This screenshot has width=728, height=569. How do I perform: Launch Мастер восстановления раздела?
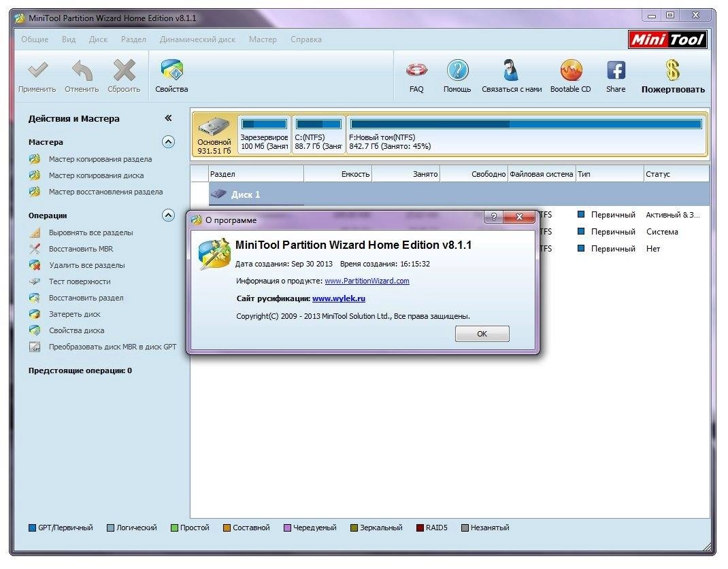[x=106, y=192]
